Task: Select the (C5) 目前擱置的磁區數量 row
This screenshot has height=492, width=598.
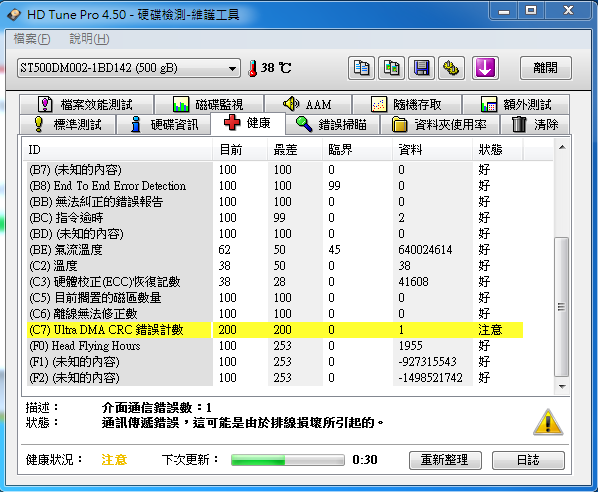Action: point(275,298)
